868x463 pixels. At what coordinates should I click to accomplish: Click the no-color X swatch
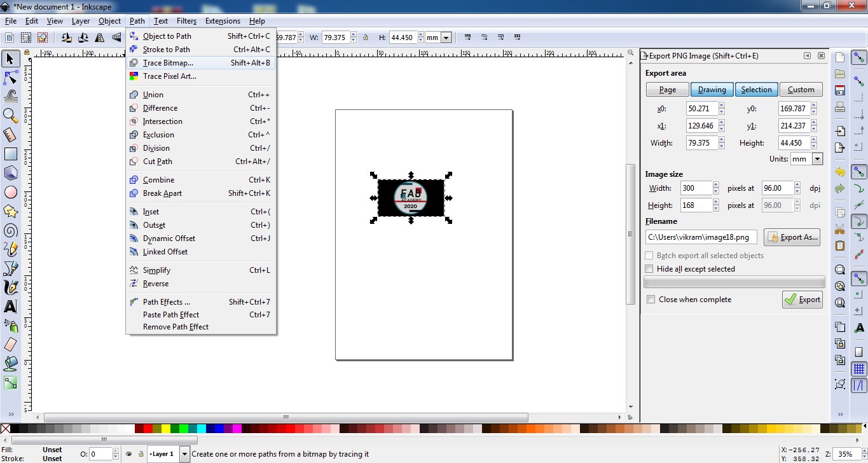5,429
